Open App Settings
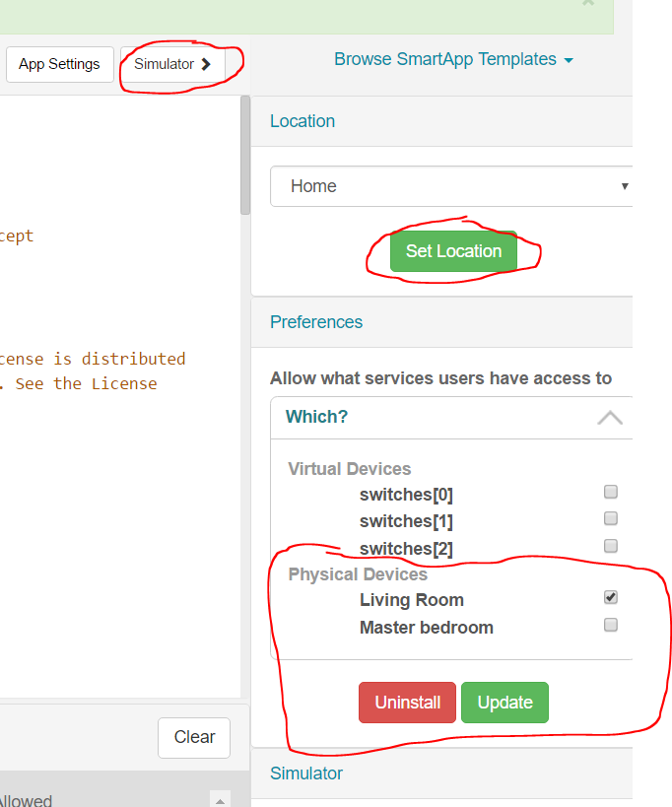This screenshot has height=807, width=672. tap(59, 63)
